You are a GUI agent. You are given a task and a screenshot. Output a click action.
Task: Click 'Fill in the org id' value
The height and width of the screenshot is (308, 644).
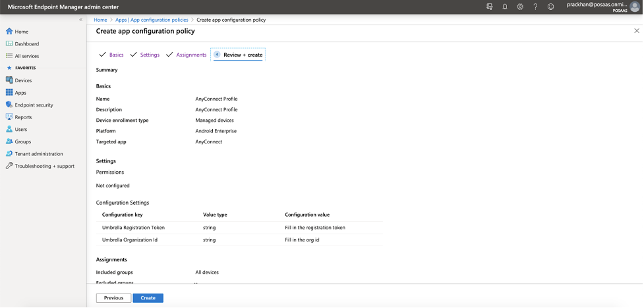pos(302,240)
